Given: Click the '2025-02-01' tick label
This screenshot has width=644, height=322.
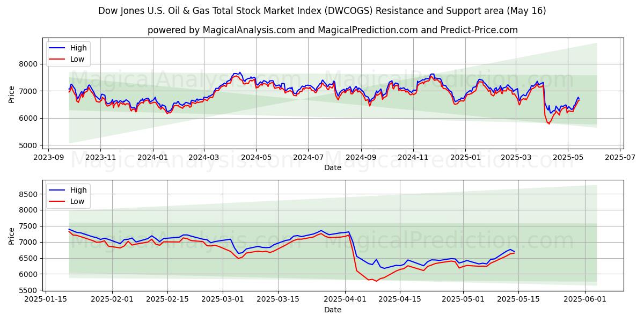Looking at the screenshot, I should pos(112,300).
